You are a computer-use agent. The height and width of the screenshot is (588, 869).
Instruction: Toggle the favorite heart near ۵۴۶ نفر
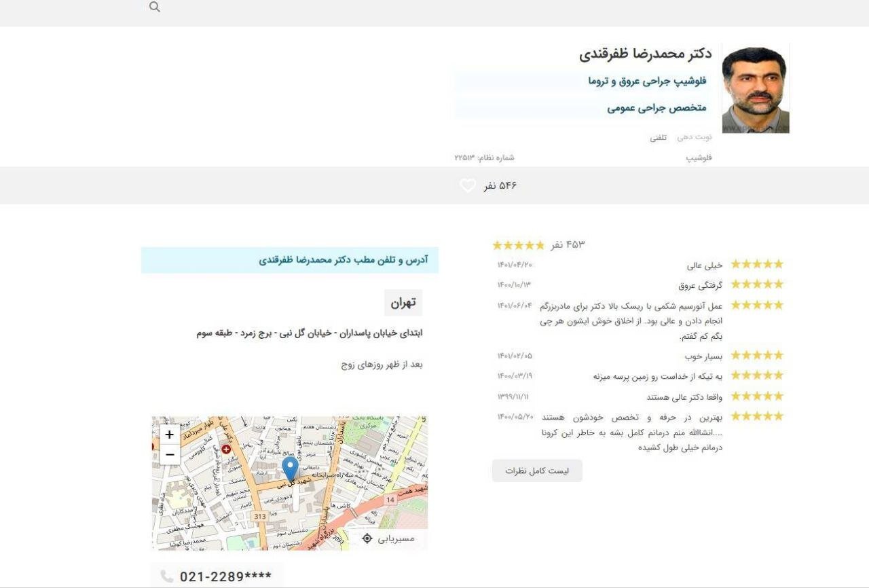pyautogui.click(x=466, y=184)
